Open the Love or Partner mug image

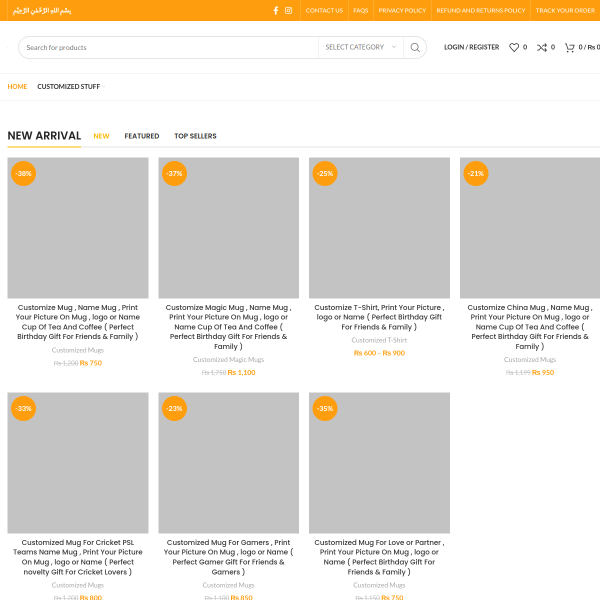coord(379,463)
